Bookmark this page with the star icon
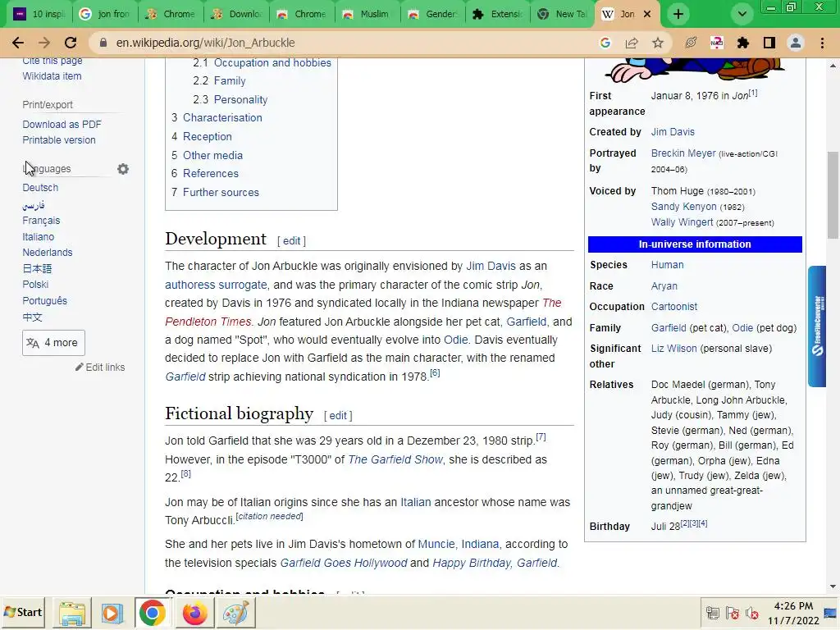 tap(658, 43)
